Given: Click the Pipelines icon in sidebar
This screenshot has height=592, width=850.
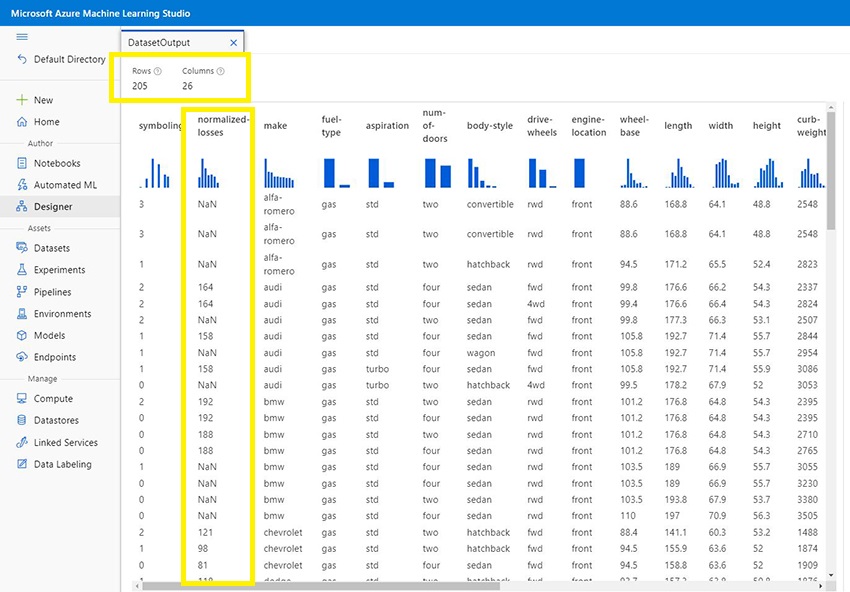Looking at the screenshot, I should click(22, 292).
